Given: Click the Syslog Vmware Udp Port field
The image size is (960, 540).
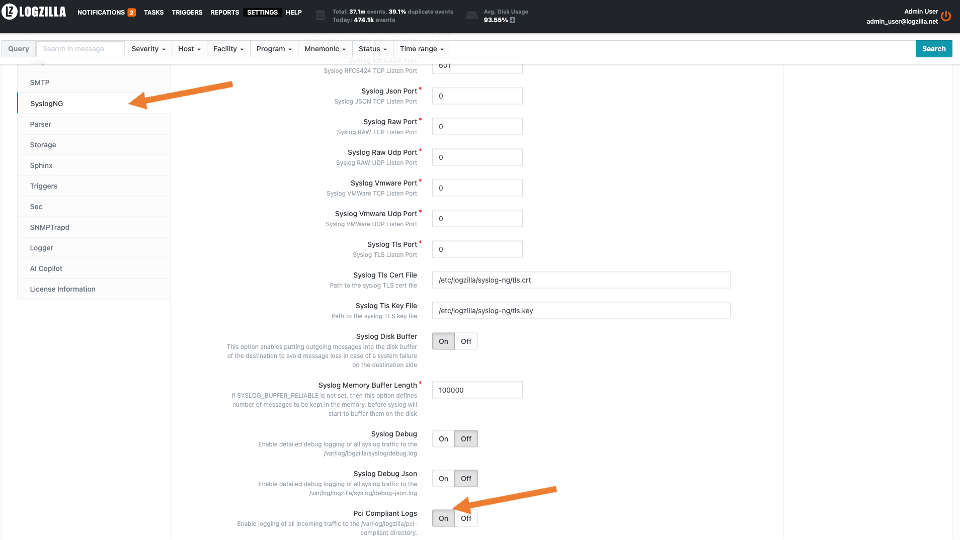Looking at the screenshot, I should [477, 219].
